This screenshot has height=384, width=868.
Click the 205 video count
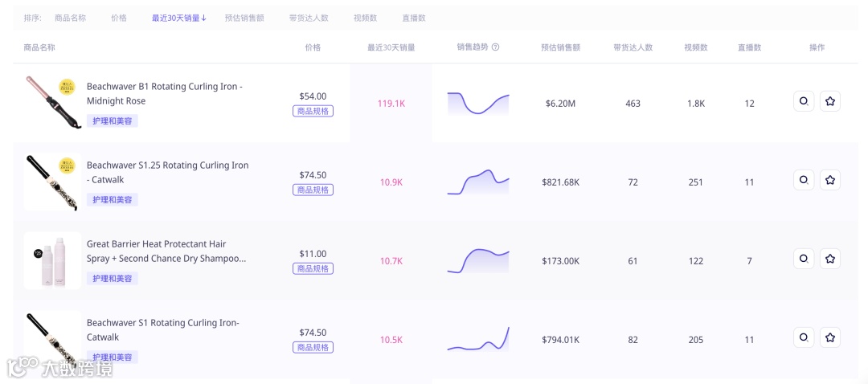pyautogui.click(x=696, y=340)
